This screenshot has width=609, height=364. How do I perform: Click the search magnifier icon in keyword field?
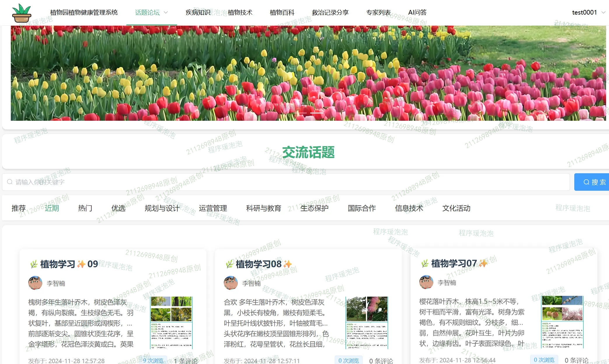coord(10,182)
